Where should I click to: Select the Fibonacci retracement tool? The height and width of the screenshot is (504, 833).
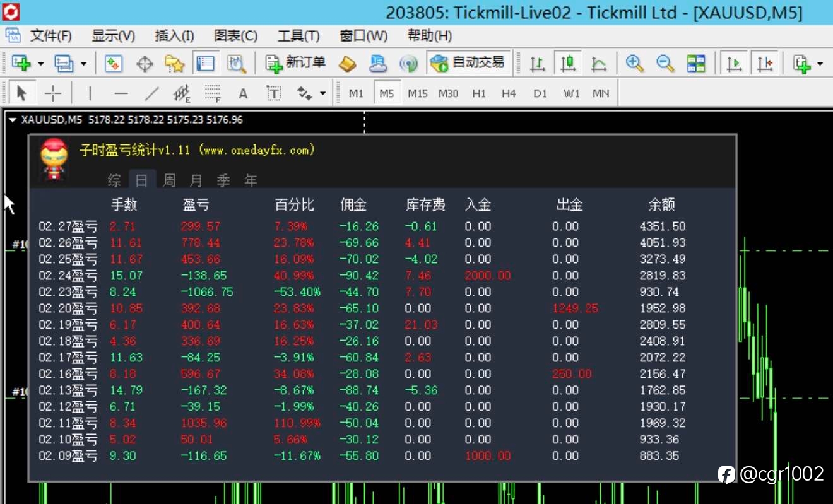click(213, 94)
